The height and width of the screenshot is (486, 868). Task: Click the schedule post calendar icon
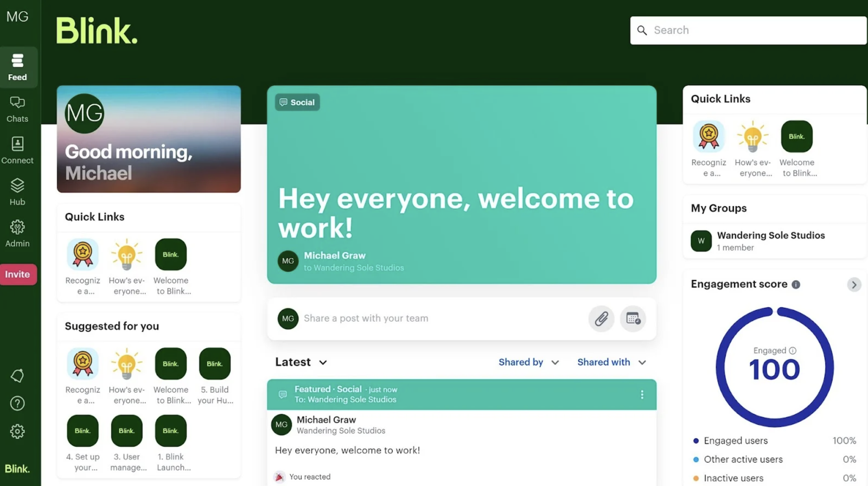point(633,318)
